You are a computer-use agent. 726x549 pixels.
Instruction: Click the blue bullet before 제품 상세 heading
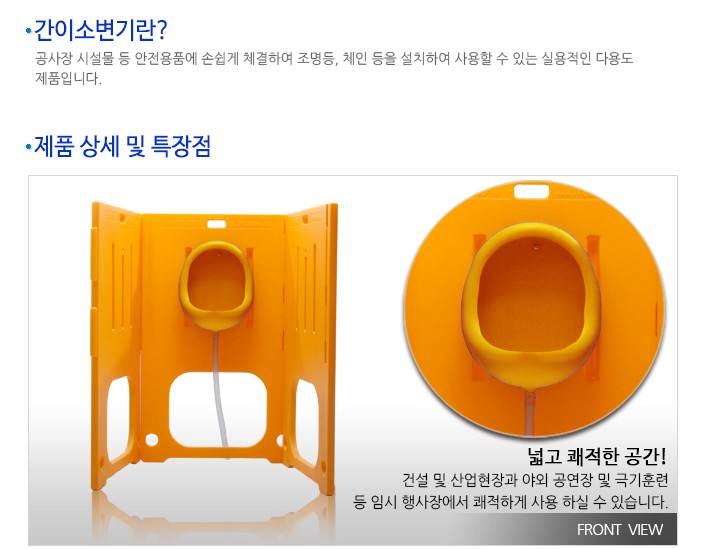pyautogui.click(x=29, y=147)
